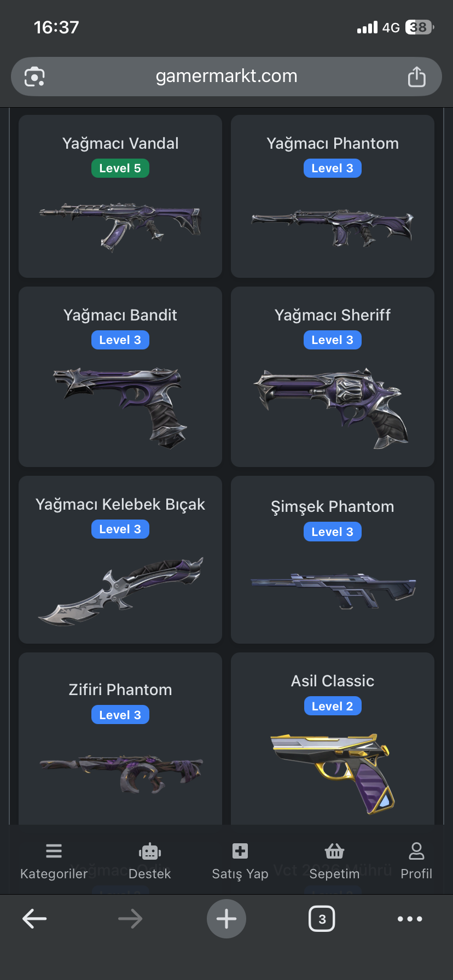Screen dimensions: 453x980
Task: Select the Yağmacı Phantom skin image
Action: 333,227
